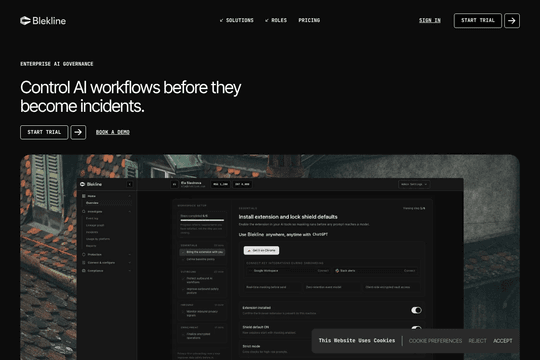540x360 pixels.
Task: Click the 'Install extension and lock shield defaults' heading
Action: (x=288, y=217)
